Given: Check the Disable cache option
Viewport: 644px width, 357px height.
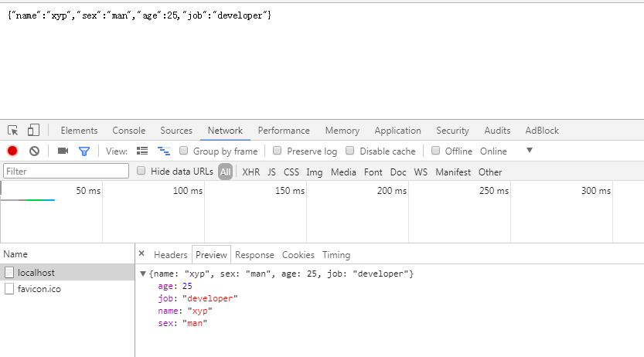Looking at the screenshot, I should point(350,151).
